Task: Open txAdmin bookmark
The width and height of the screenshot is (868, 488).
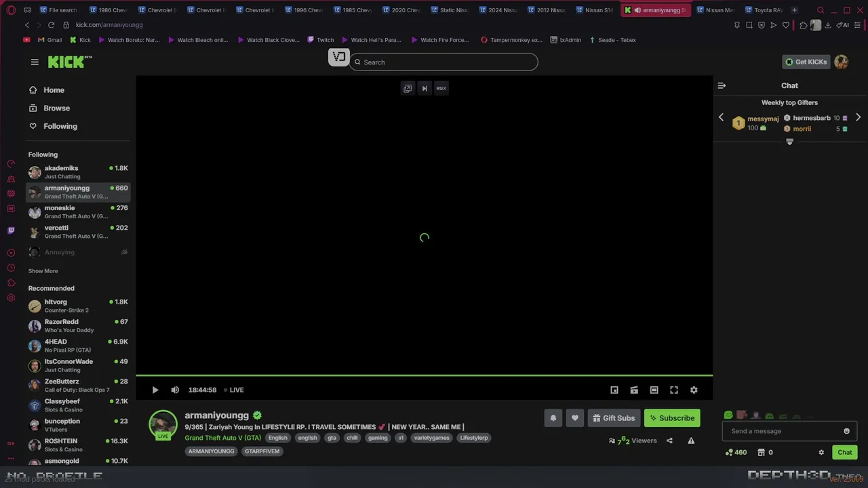Action: point(566,40)
